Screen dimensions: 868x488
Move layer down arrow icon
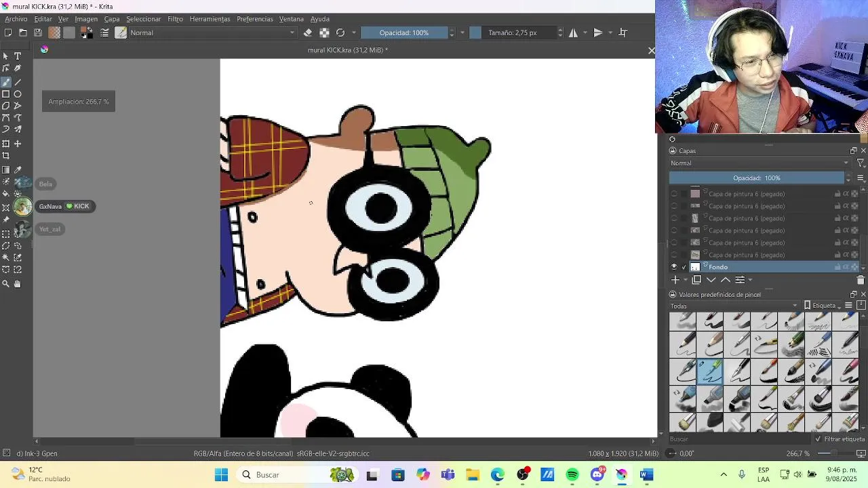click(711, 280)
